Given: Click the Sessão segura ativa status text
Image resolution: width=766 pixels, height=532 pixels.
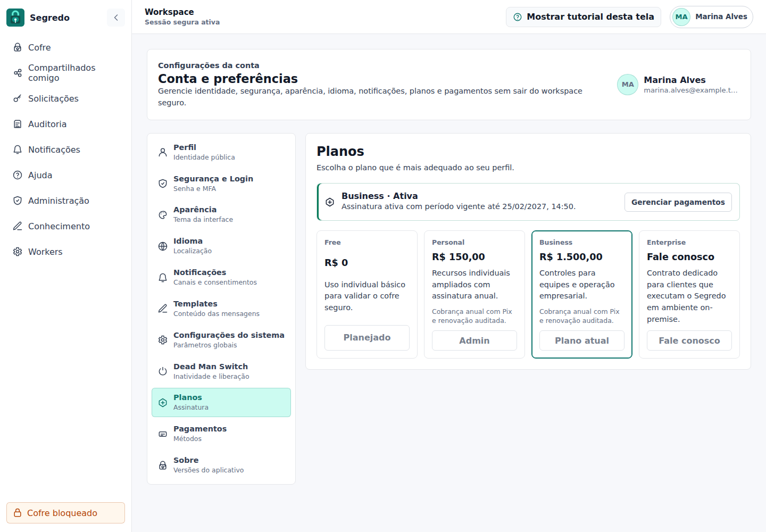Looking at the screenshot, I should coord(182,22).
